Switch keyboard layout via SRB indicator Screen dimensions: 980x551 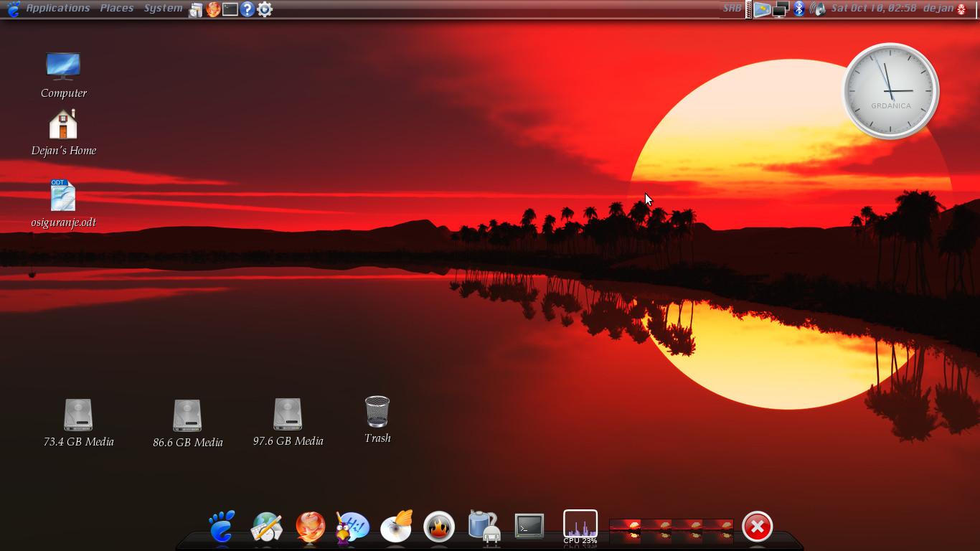(x=732, y=9)
